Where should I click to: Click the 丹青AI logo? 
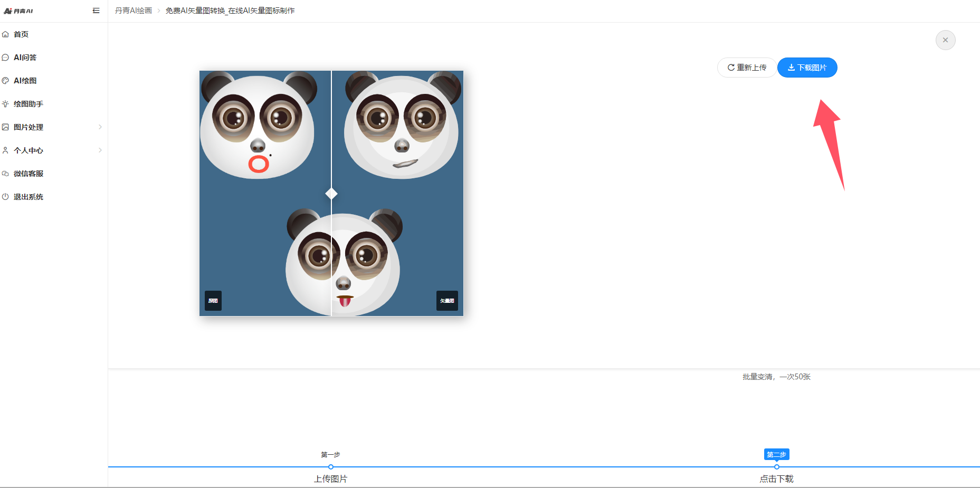coord(18,11)
